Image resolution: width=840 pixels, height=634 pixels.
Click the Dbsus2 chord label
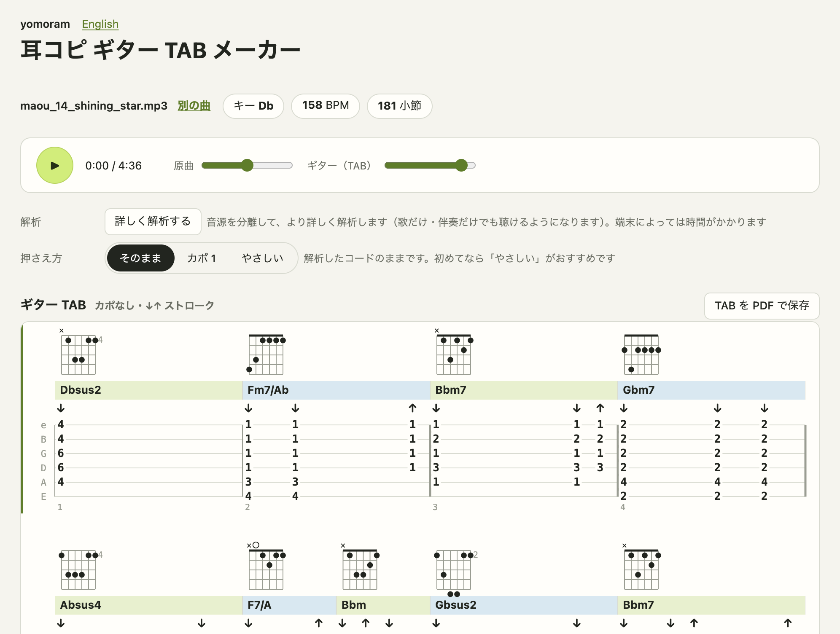[81, 390]
